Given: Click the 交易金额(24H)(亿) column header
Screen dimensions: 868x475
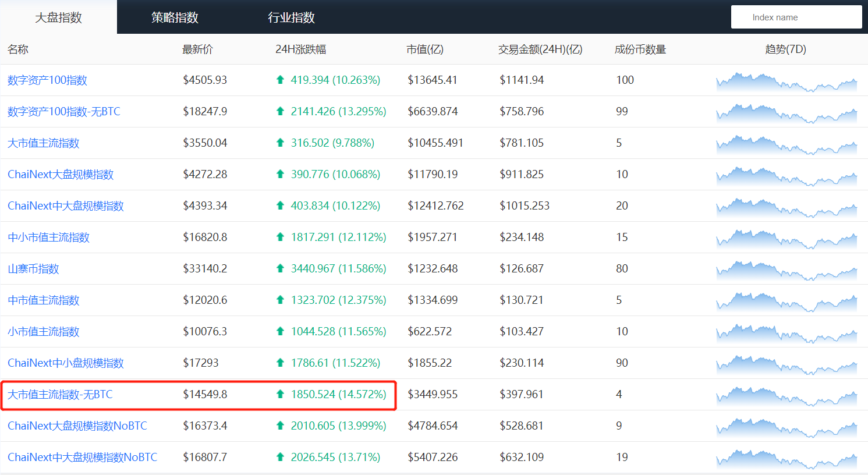Looking at the screenshot, I should click(x=540, y=49).
